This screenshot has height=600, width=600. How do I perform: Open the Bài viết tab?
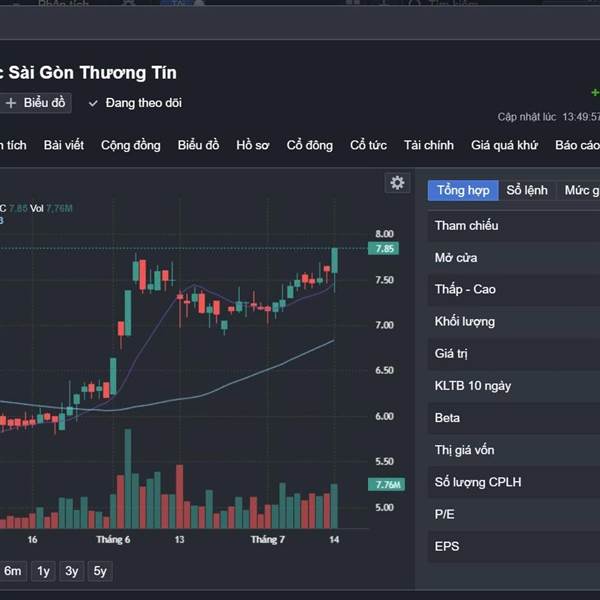point(64,145)
